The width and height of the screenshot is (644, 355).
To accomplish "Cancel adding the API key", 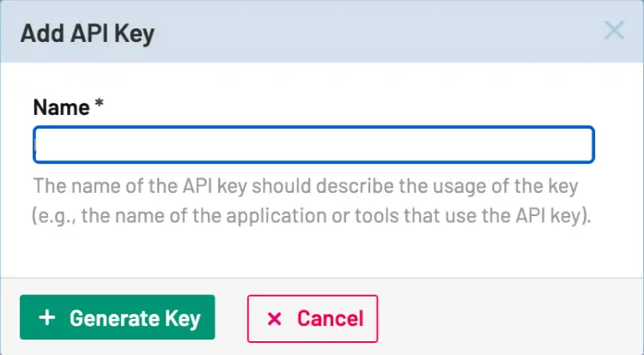I will [312, 319].
